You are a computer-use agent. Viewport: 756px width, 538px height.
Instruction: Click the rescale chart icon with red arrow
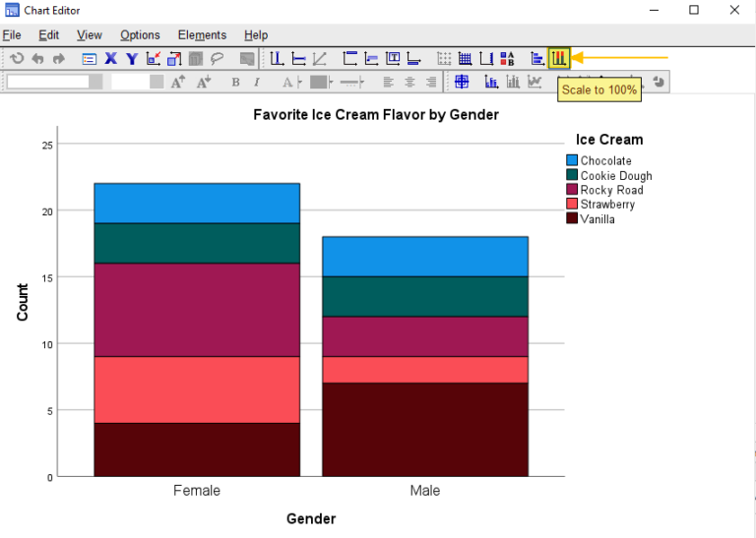tap(154, 59)
